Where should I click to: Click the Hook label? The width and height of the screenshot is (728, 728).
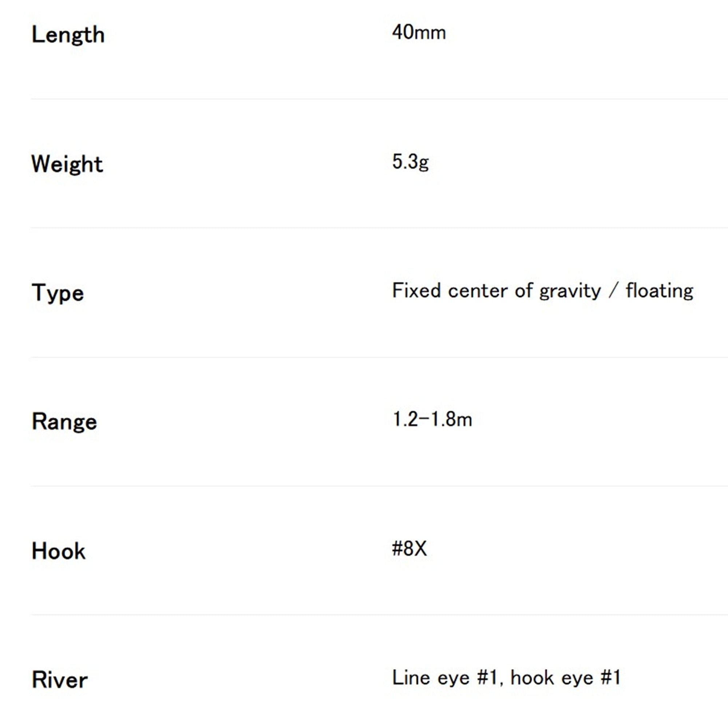click(x=58, y=551)
